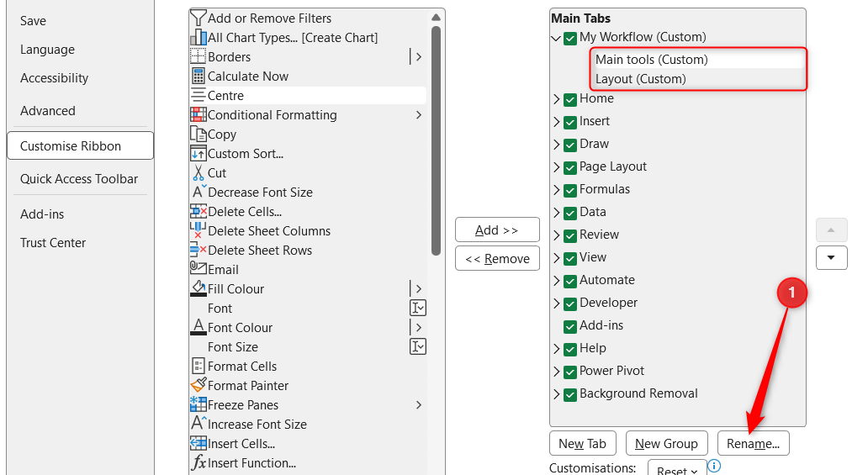Uncheck the Page Layout tab checkbox
868x475 pixels.
coord(570,168)
